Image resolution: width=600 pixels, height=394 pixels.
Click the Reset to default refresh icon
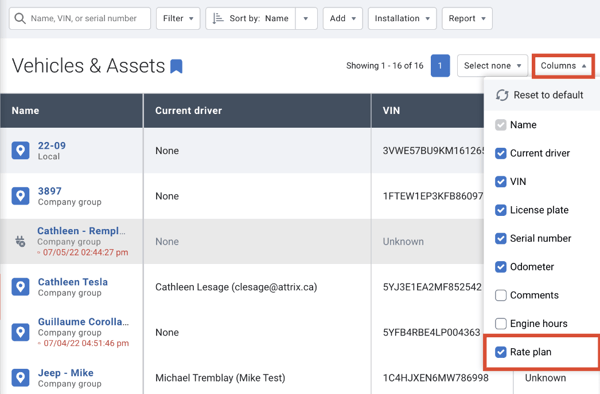click(502, 95)
